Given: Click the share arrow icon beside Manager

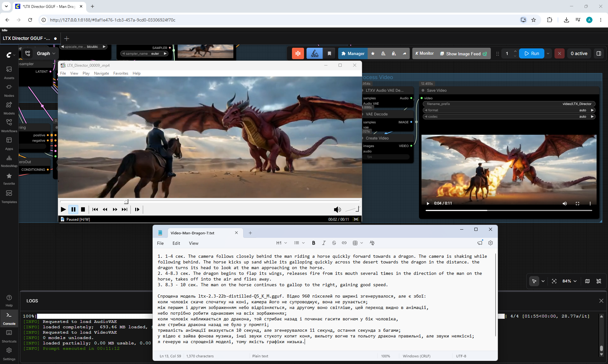Looking at the screenshot, I should (404, 53).
